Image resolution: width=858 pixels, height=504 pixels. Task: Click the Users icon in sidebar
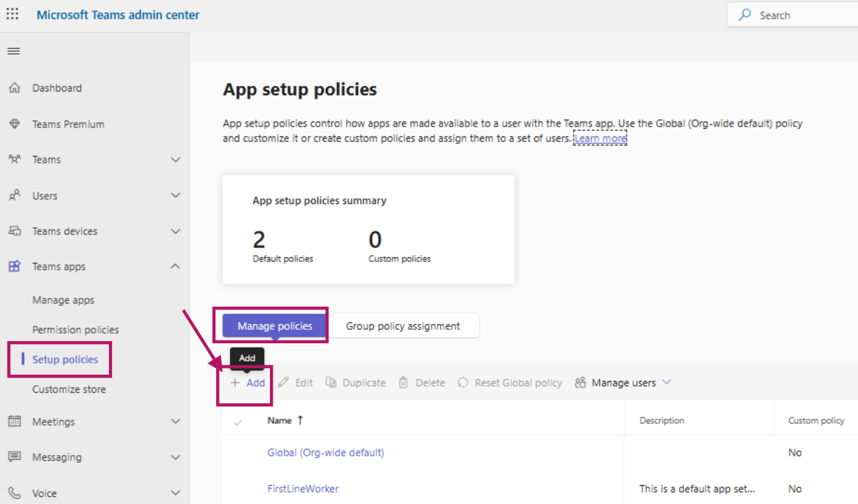coord(14,196)
